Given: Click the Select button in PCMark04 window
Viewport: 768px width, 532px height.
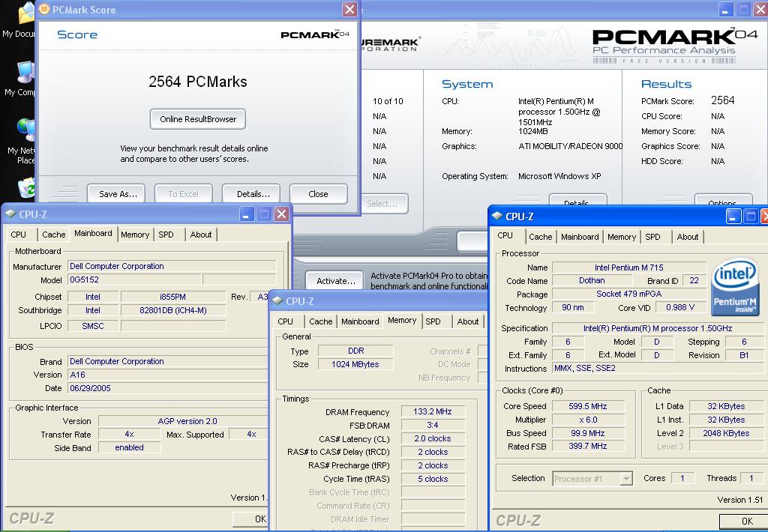Looking at the screenshot, I should pos(384,204).
